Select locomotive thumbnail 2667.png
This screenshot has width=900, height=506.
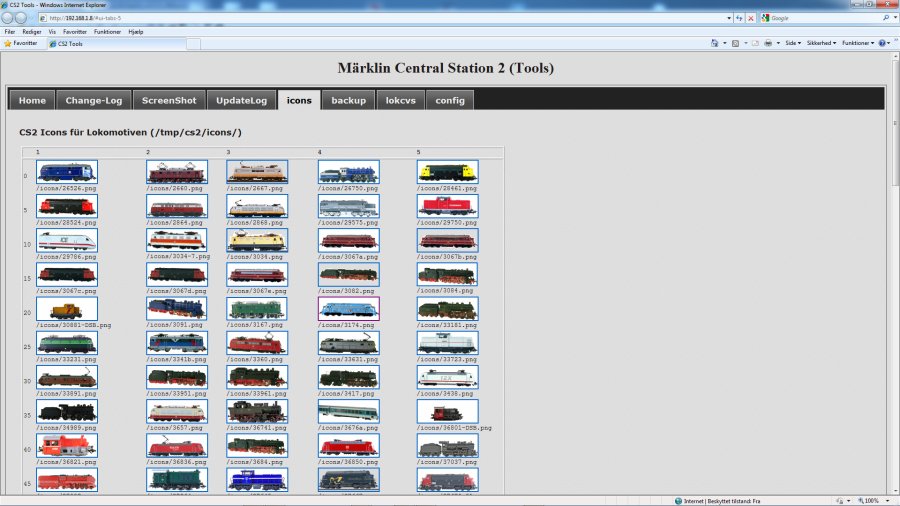(257, 172)
